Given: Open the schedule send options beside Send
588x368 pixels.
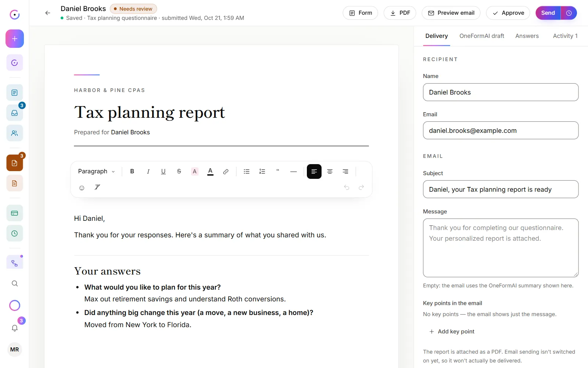Looking at the screenshot, I should coord(569,13).
